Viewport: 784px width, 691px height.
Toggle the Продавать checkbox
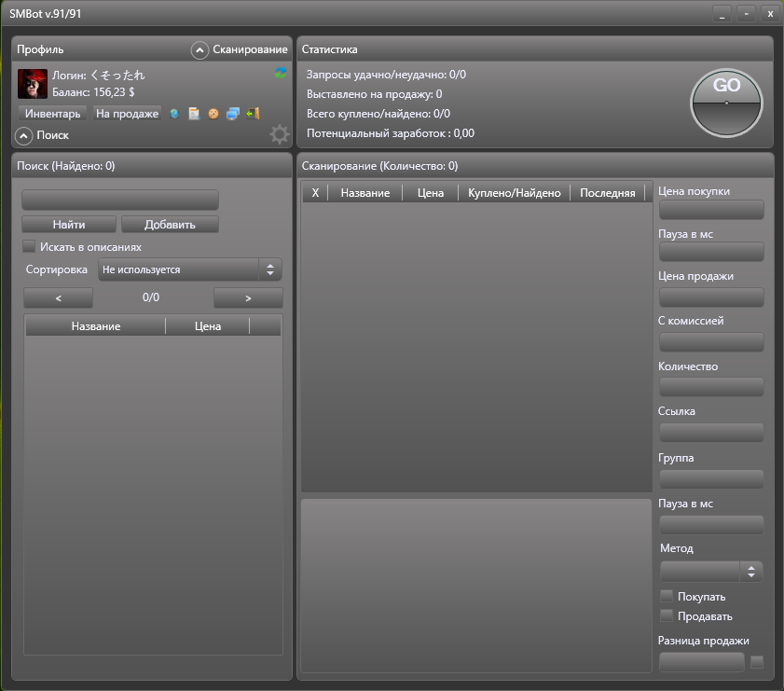click(667, 615)
